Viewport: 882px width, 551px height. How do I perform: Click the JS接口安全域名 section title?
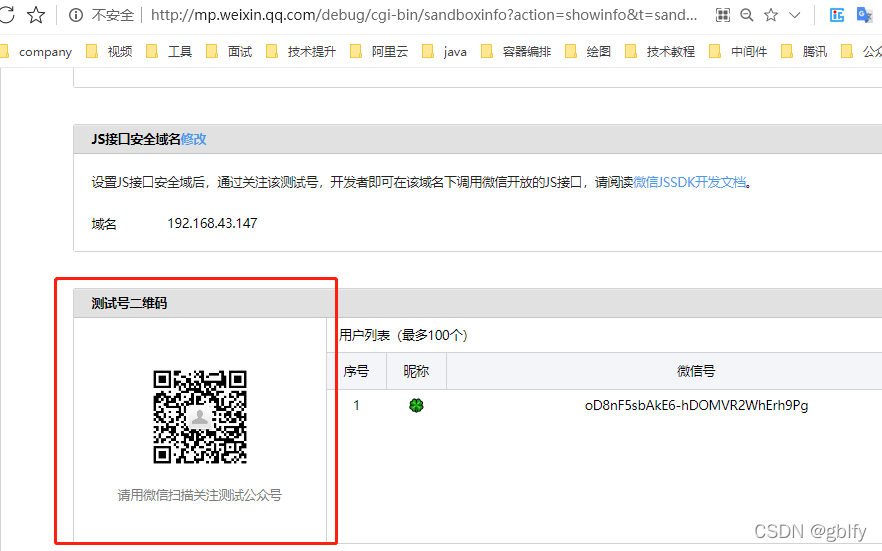pyautogui.click(x=136, y=139)
